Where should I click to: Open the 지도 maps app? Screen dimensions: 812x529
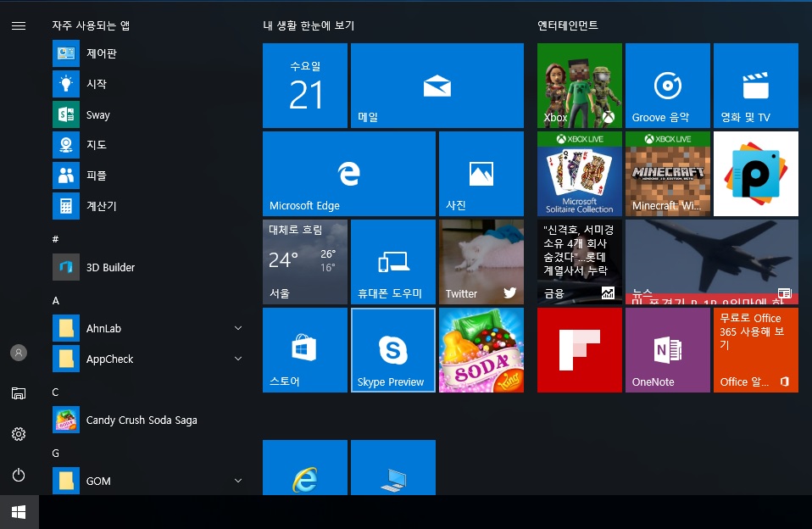click(x=147, y=145)
